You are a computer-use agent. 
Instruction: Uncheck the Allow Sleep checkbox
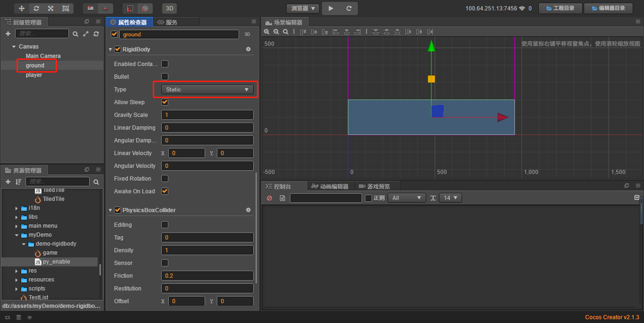pos(165,102)
